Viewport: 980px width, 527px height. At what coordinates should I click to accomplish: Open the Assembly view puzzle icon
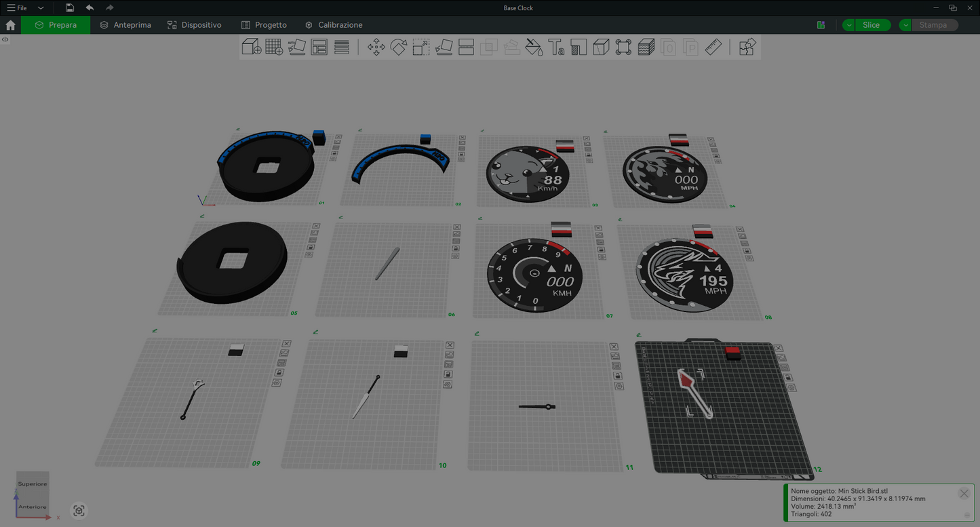tap(747, 47)
